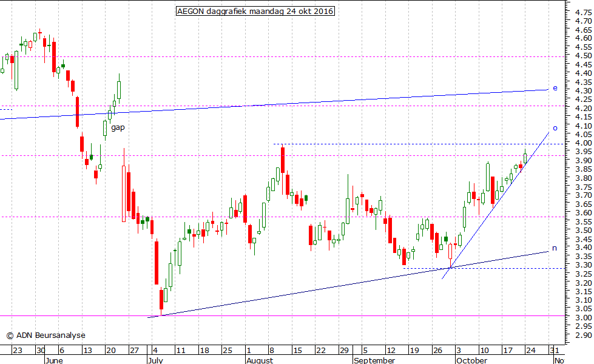Image resolution: width=594 pixels, height=364 pixels.
Task: Click the 4.20 price axis label
Action: click(x=584, y=108)
